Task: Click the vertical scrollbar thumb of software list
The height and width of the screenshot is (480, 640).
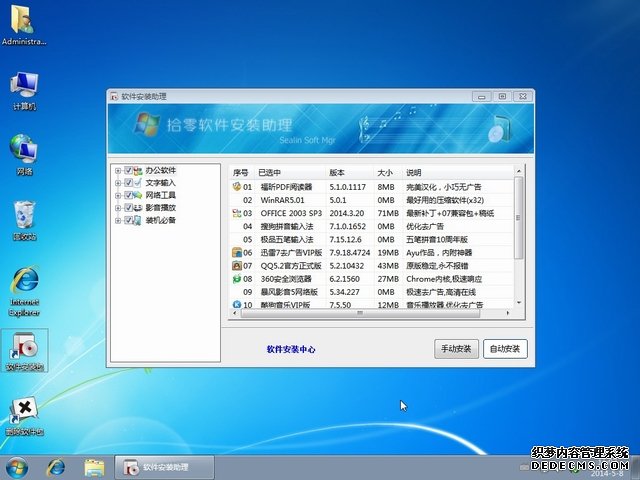Action: coord(518,218)
